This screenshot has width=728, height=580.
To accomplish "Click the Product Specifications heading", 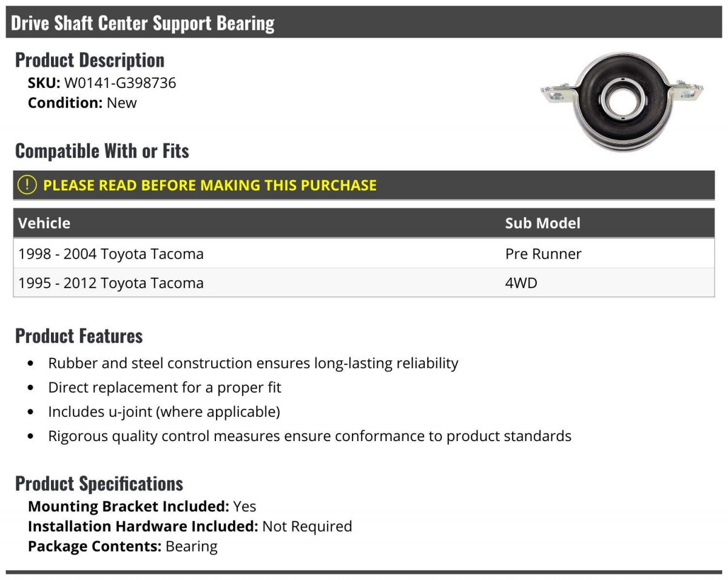I will point(99,484).
